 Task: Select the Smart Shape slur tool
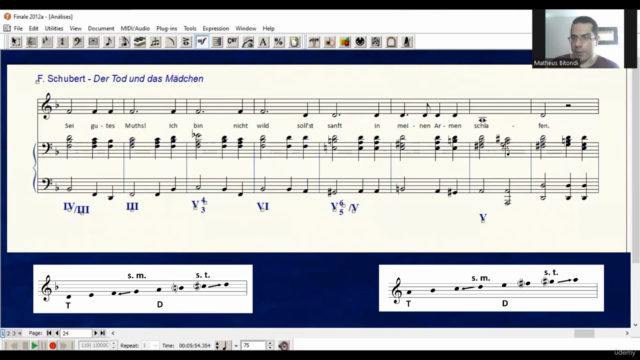pos(171,42)
